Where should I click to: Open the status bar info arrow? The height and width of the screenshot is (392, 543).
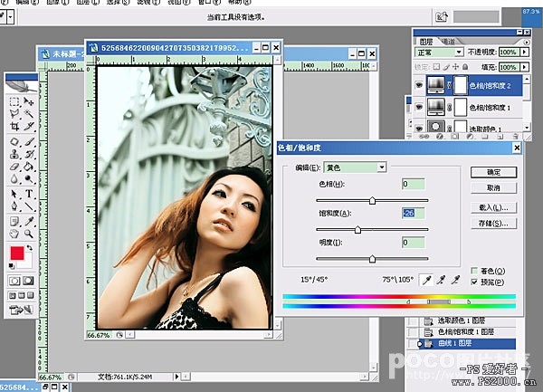pyautogui.click(x=176, y=377)
